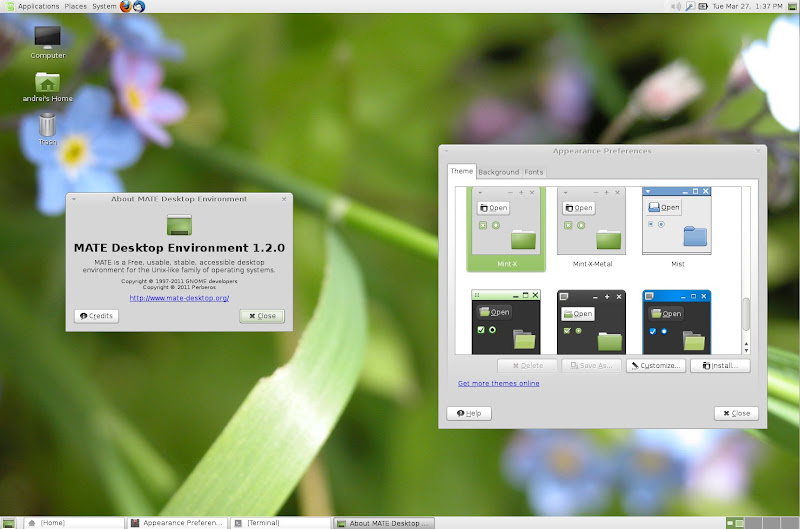Open the Get more themes online link
This screenshot has height=529, width=800.
pyautogui.click(x=498, y=384)
